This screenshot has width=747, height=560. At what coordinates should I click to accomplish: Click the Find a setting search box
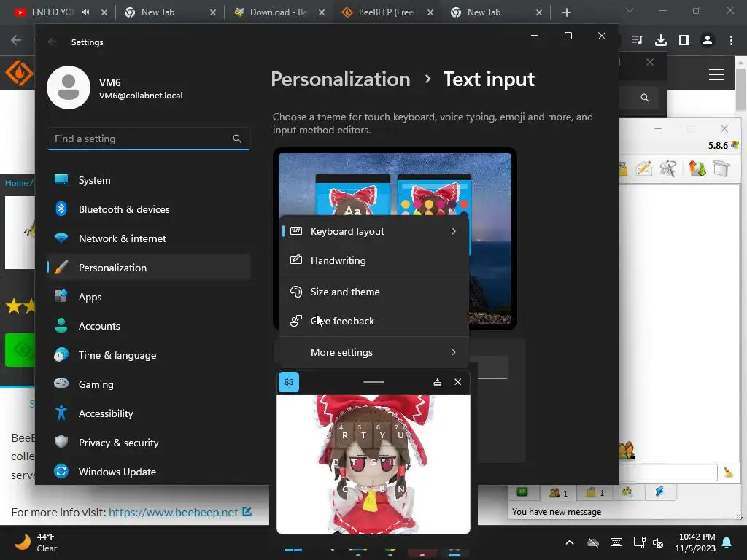click(x=149, y=139)
